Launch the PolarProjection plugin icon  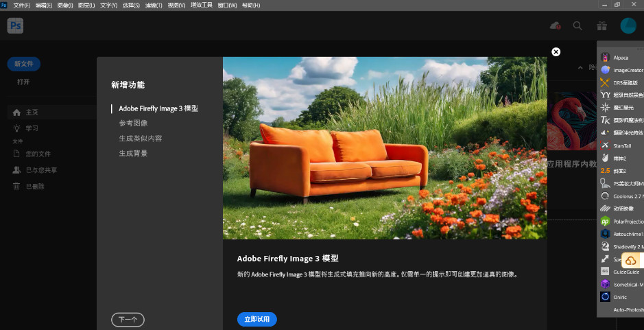click(x=605, y=222)
